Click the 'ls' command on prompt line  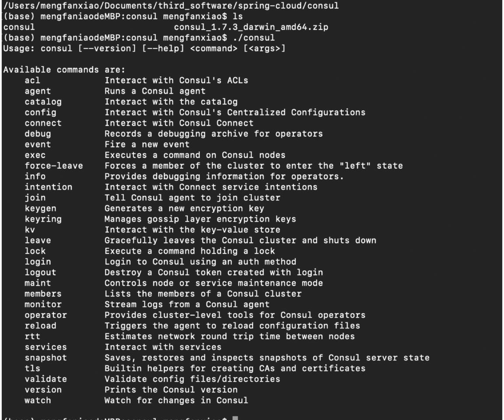click(238, 16)
